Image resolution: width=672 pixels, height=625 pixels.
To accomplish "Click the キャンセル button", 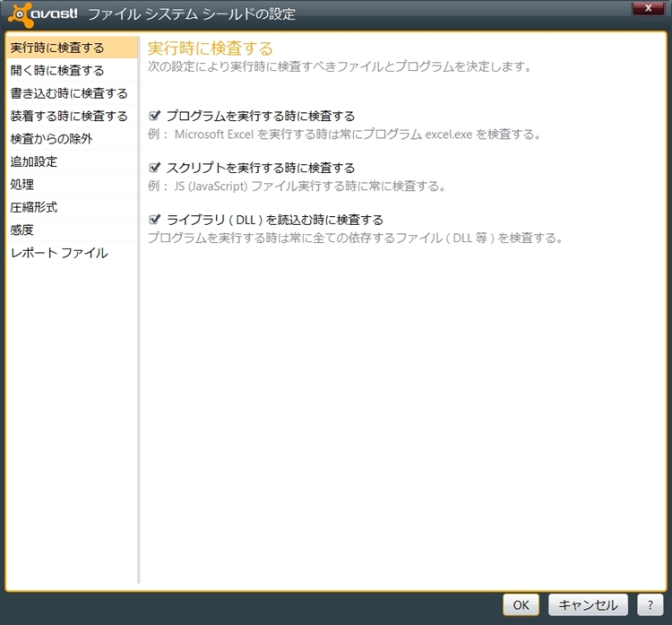I will point(588,605).
